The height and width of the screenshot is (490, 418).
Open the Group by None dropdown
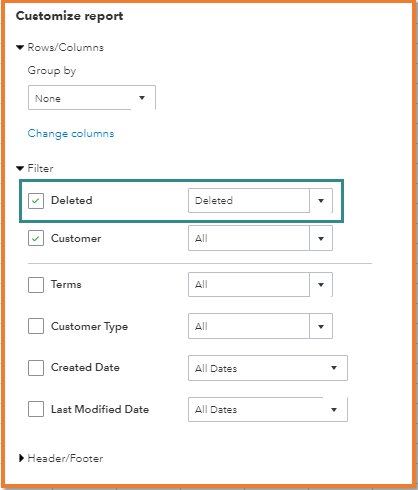(92, 98)
